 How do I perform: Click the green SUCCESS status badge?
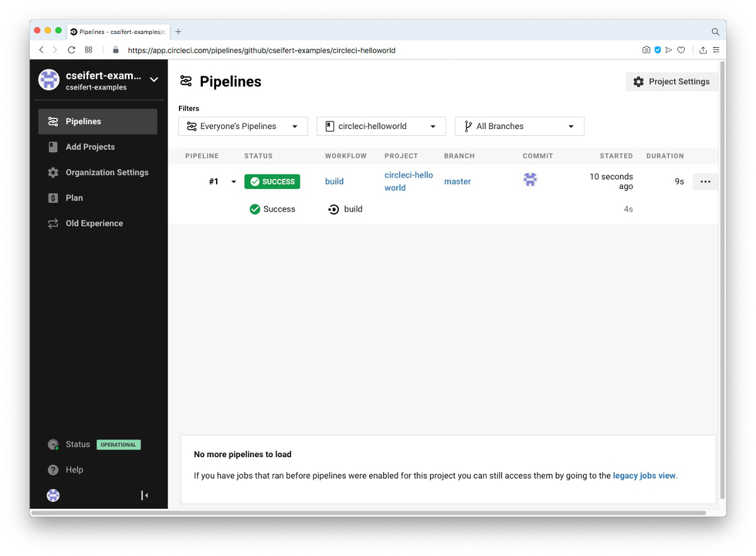[272, 182]
